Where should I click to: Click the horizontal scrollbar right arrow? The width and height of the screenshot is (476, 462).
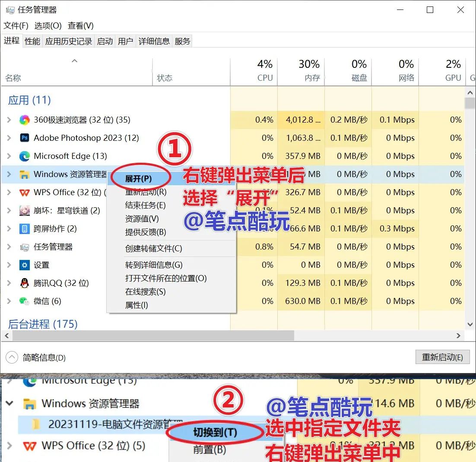pyautogui.click(x=458, y=336)
